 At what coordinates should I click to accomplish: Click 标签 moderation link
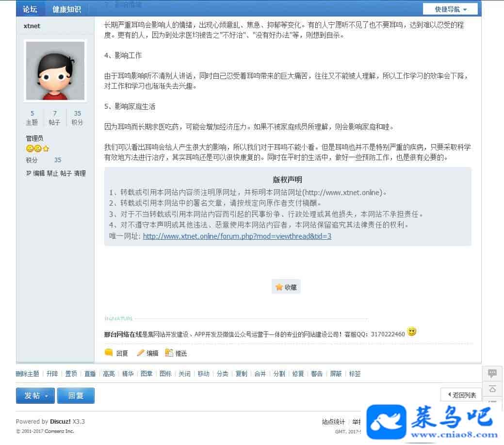click(355, 374)
